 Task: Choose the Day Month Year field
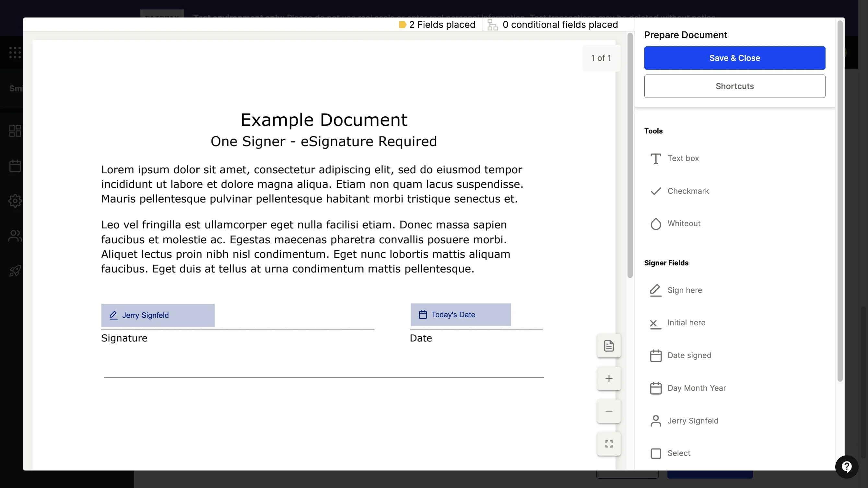[x=688, y=388]
